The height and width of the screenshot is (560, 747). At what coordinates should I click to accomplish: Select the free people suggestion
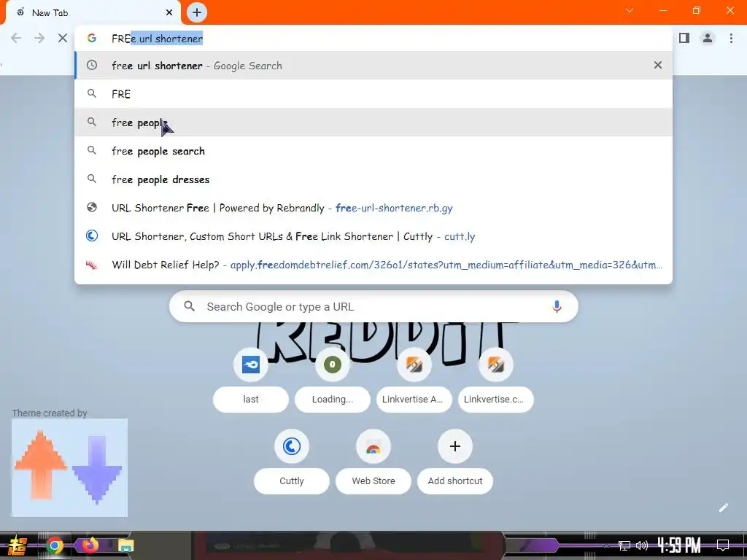click(x=373, y=122)
